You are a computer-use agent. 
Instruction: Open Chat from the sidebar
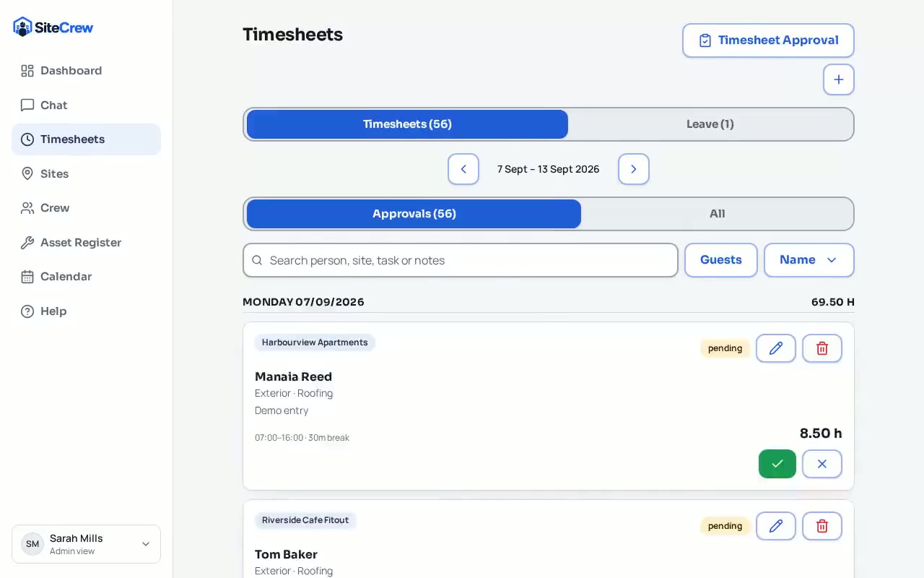(x=86, y=105)
